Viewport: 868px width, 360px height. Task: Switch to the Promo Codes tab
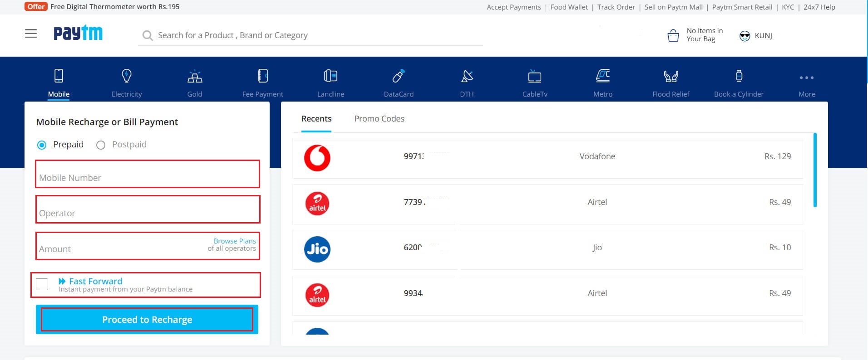tap(379, 119)
